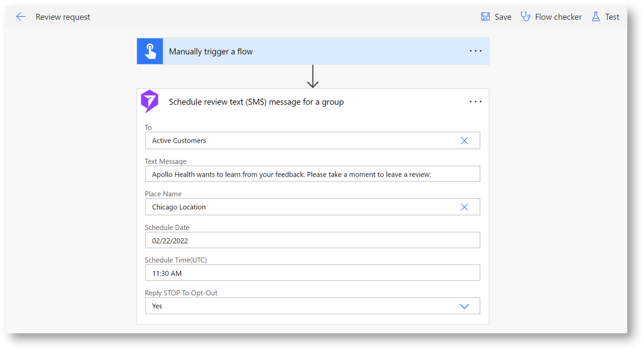Click the manual trigger hand icon

tap(150, 52)
